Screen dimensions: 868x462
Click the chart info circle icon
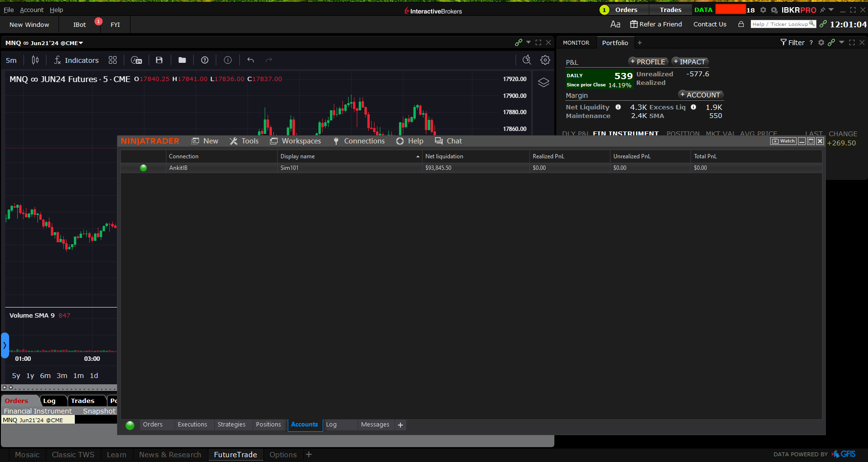pyautogui.click(x=228, y=60)
